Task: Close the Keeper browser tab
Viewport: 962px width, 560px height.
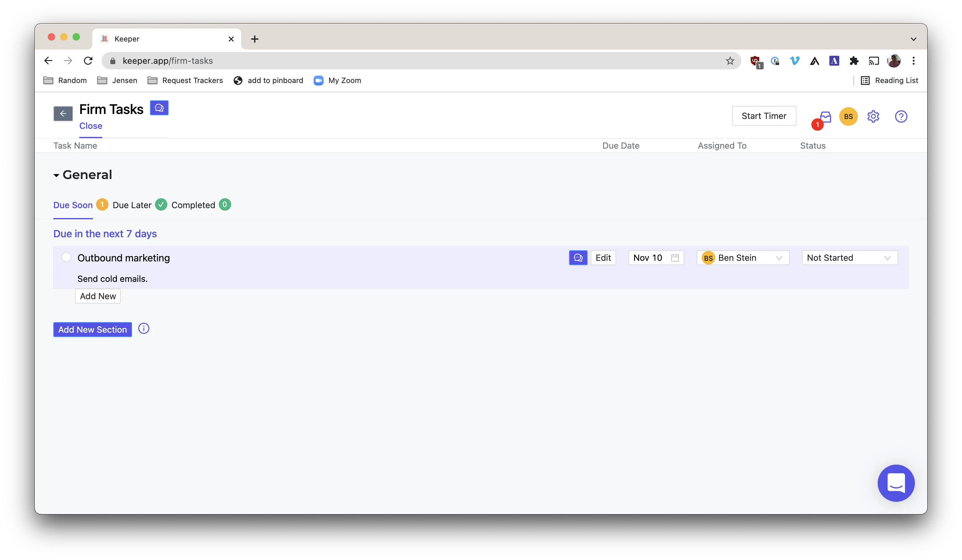Action: (231, 39)
